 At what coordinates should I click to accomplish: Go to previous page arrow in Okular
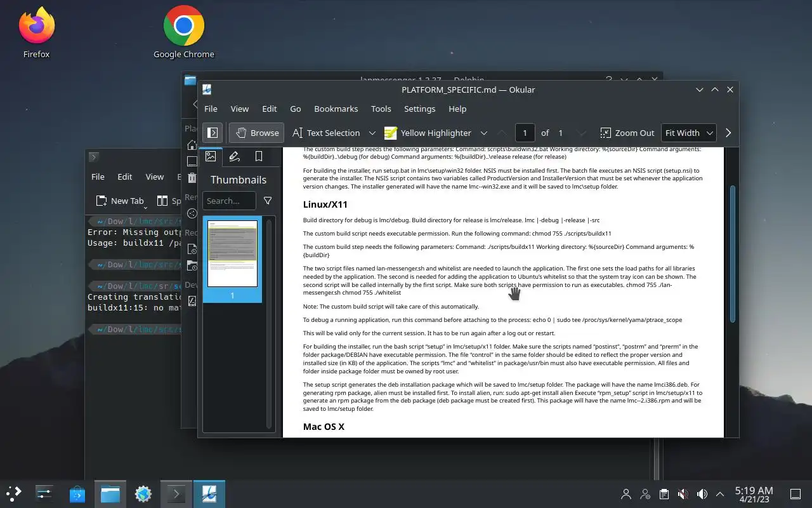pyautogui.click(x=502, y=133)
